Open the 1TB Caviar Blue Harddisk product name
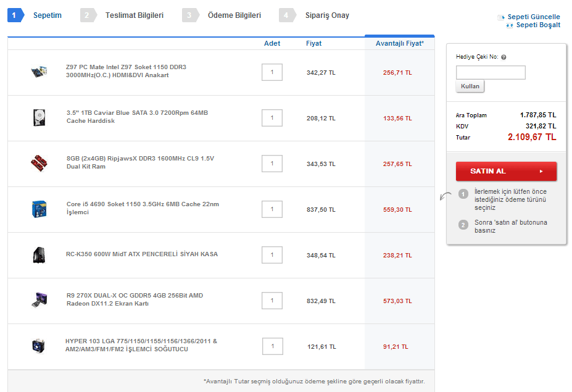572x392 pixels. (x=137, y=117)
